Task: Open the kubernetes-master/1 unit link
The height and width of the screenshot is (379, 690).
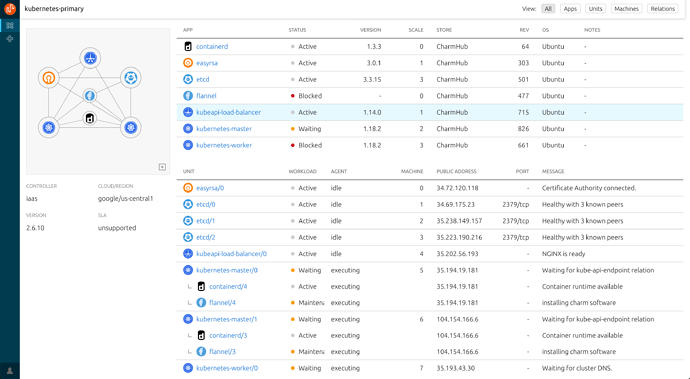Action: pos(227,319)
